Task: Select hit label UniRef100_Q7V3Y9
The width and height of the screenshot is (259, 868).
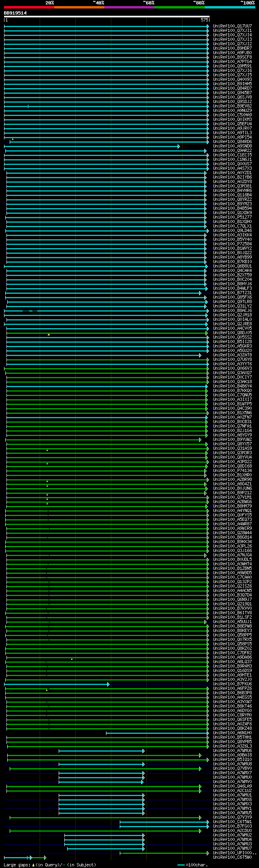Action: click(232, 817)
